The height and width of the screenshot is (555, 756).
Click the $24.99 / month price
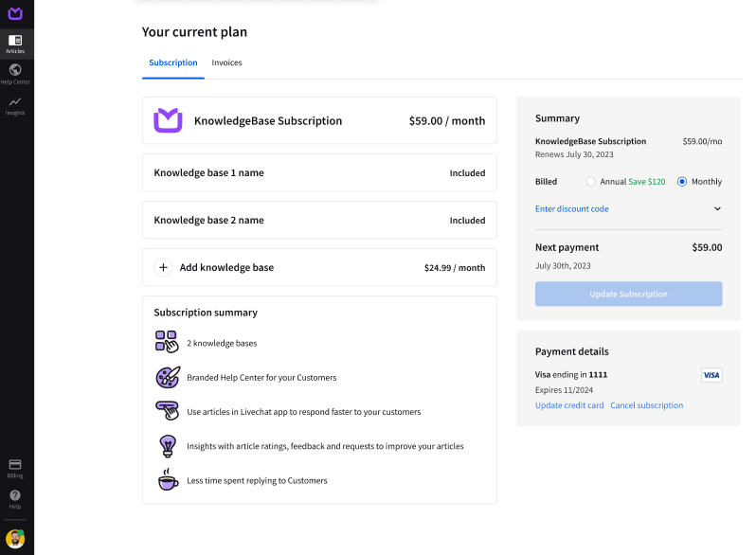click(x=455, y=268)
